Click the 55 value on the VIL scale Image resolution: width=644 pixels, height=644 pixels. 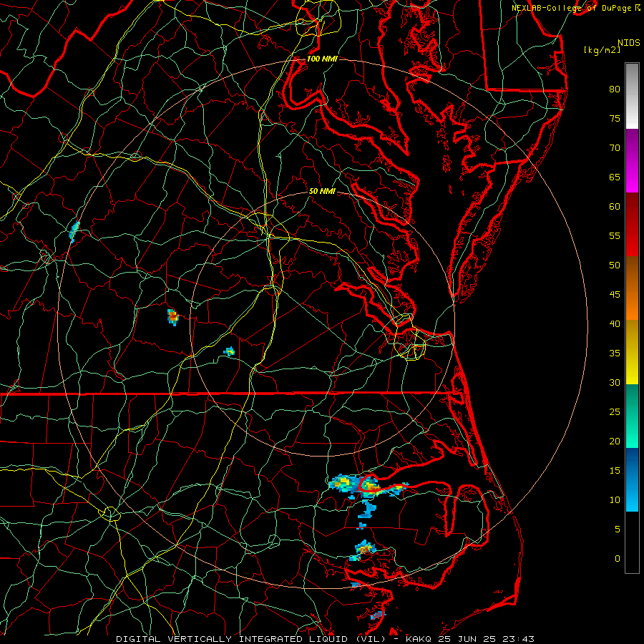click(x=615, y=235)
